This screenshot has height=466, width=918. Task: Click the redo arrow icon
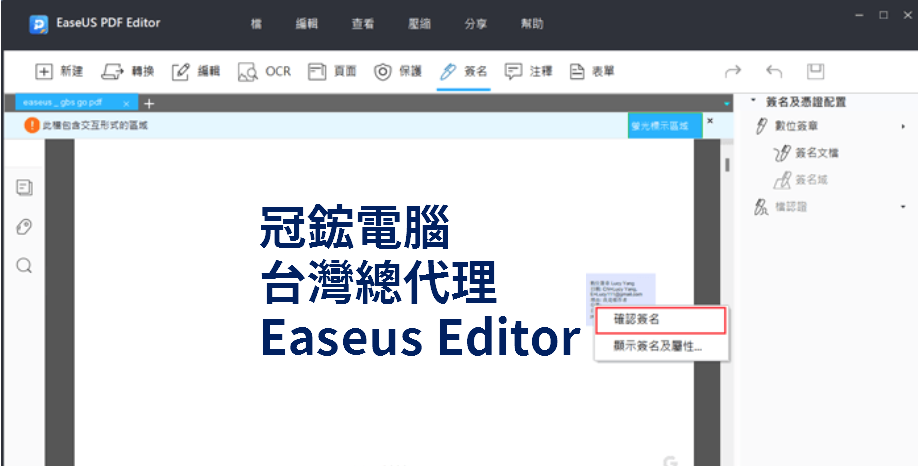point(733,71)
